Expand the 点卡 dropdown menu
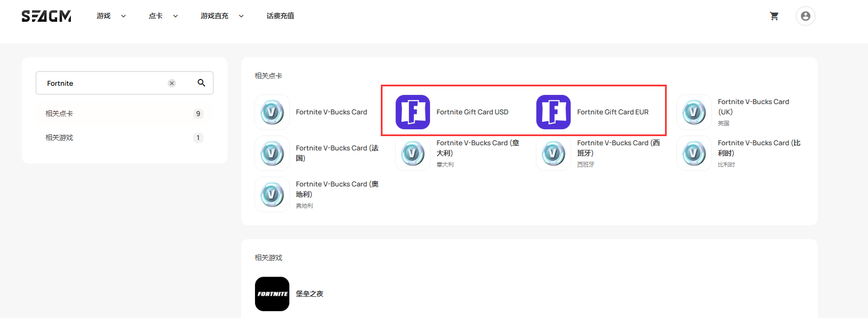 coord(163,16)
